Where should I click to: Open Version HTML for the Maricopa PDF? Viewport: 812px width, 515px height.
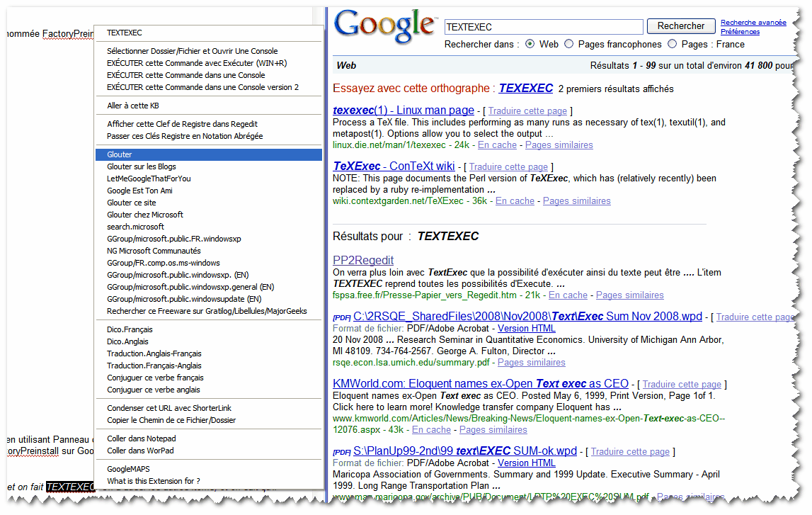(x=527, y=463)
